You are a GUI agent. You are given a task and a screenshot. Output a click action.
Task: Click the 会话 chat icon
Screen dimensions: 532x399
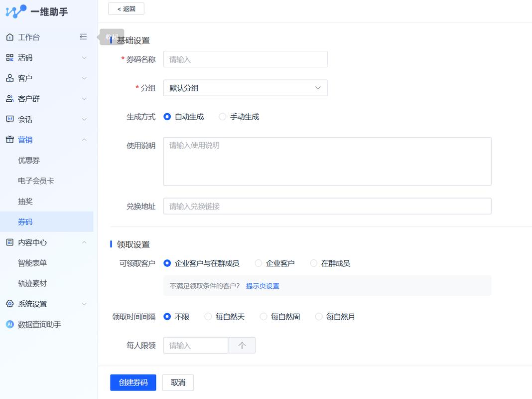(x=10, y=119)
